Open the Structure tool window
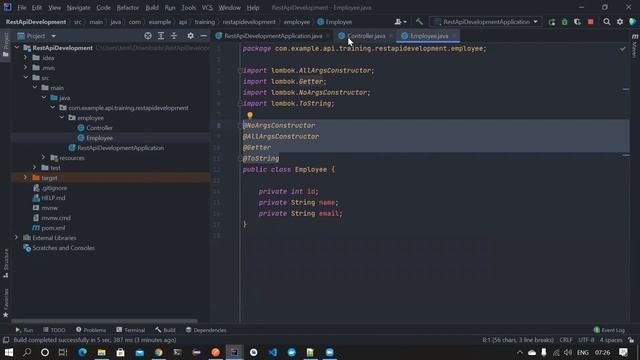Viewport: 640px width, 360px height. tap(6, 264)
